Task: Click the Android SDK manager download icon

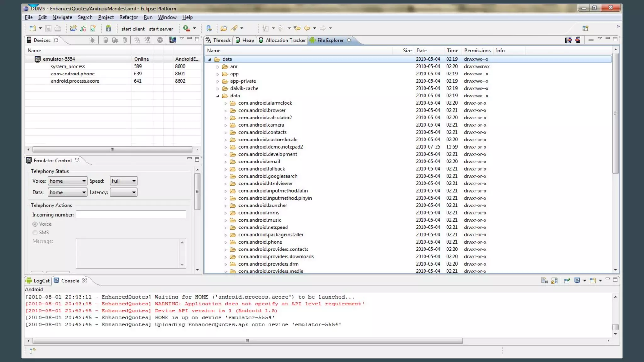Action: point(108,29)
